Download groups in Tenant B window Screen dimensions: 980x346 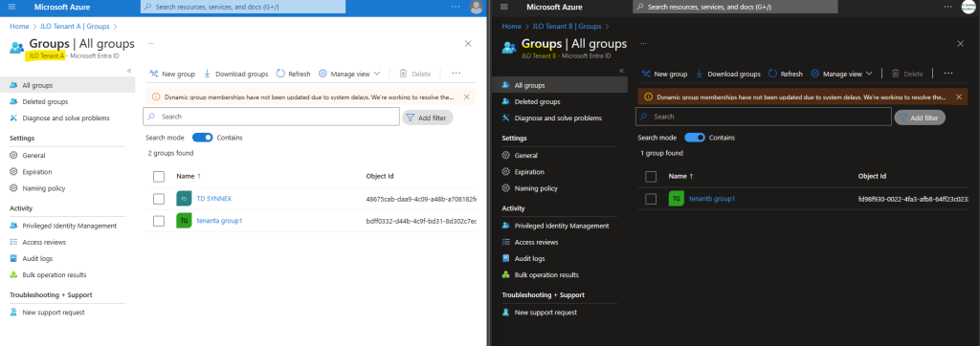[x=728, y=74]
